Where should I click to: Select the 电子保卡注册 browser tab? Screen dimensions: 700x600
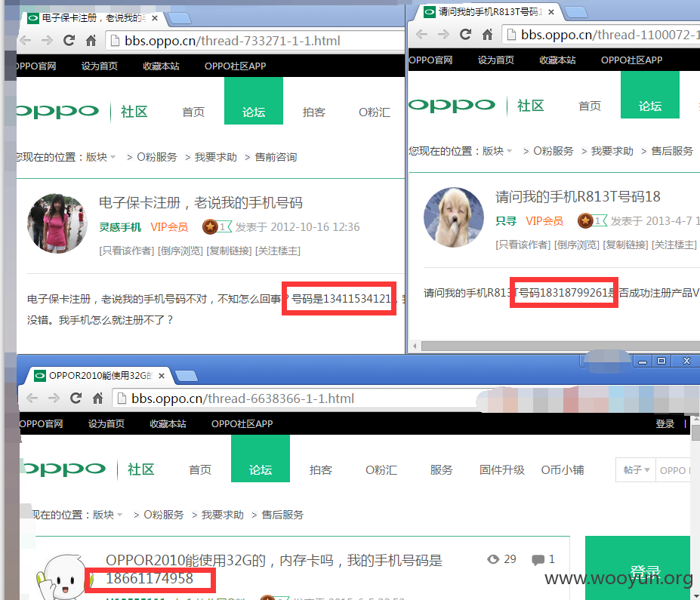coord(94,18)
